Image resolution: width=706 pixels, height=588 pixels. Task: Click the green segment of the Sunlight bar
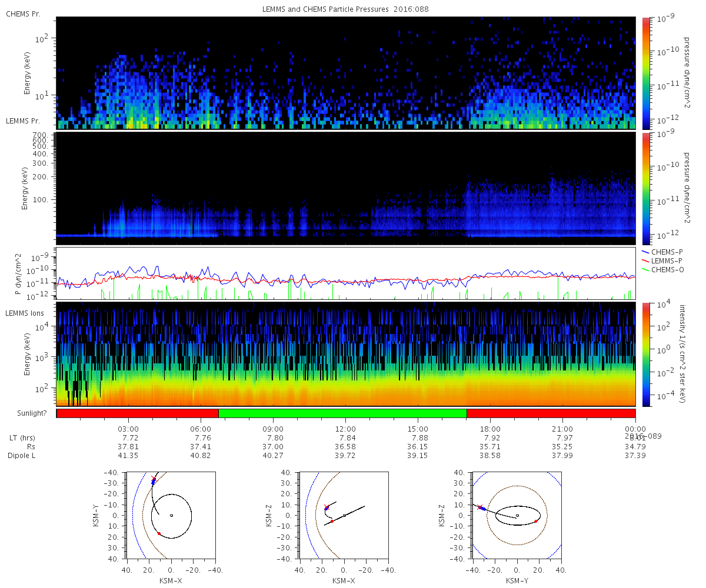click(342, 413)
